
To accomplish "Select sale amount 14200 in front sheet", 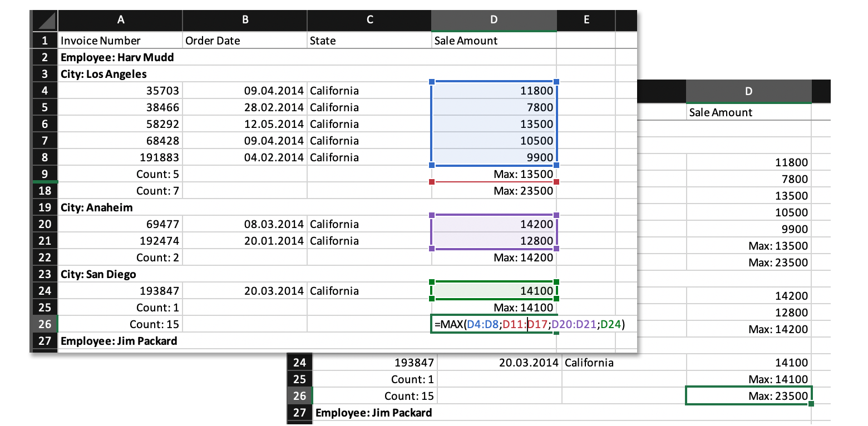I will [494, 224].
